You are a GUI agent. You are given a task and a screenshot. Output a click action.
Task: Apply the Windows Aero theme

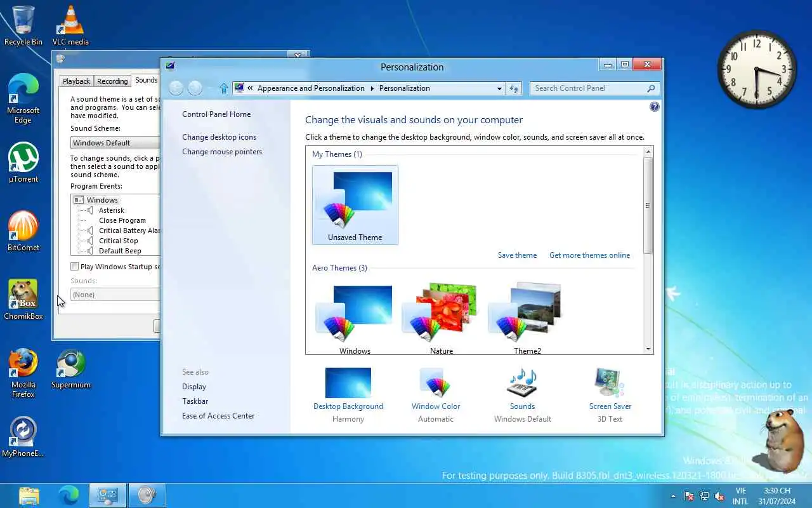(355, 319)
